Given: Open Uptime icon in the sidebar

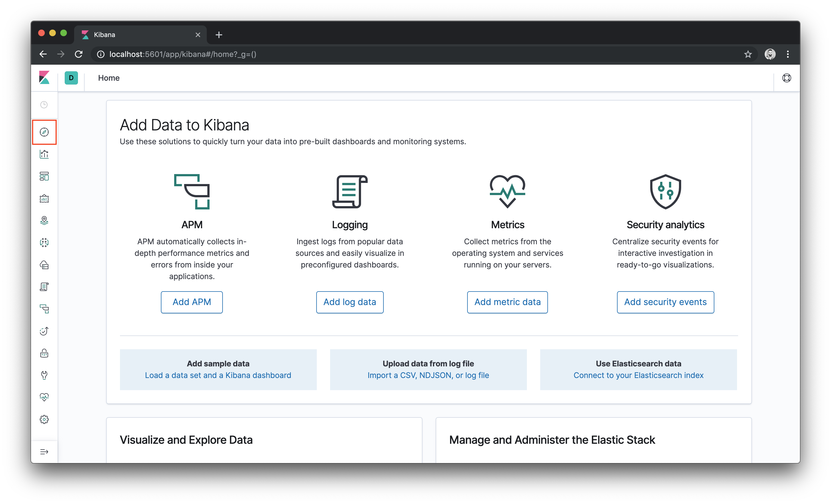Looking at the screenshot, I should (x=44, y=331).
